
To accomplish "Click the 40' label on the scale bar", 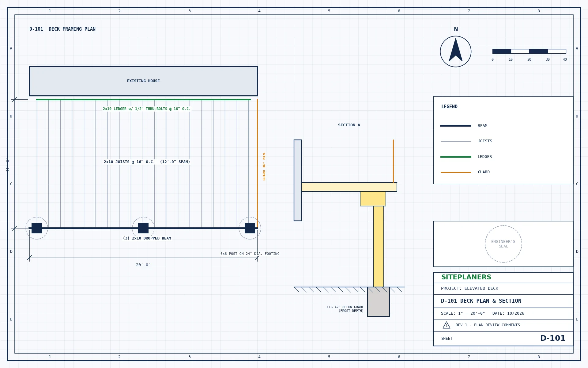I will point(566,59).
